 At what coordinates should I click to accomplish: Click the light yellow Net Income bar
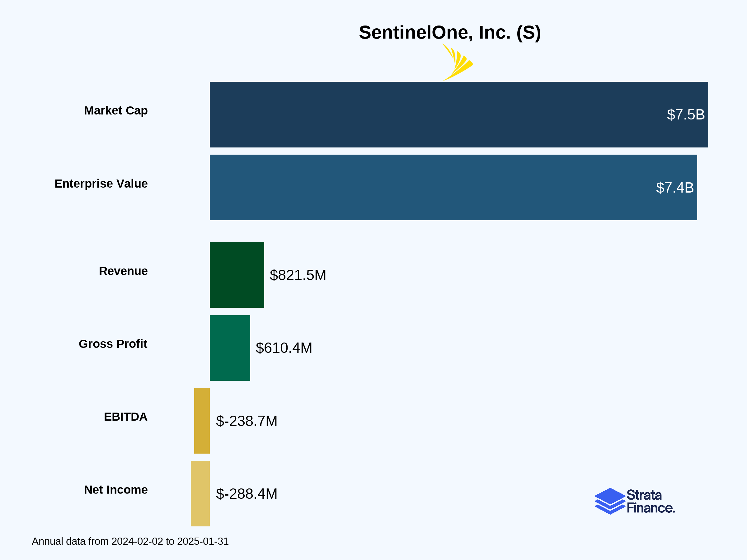coord(200,493)
